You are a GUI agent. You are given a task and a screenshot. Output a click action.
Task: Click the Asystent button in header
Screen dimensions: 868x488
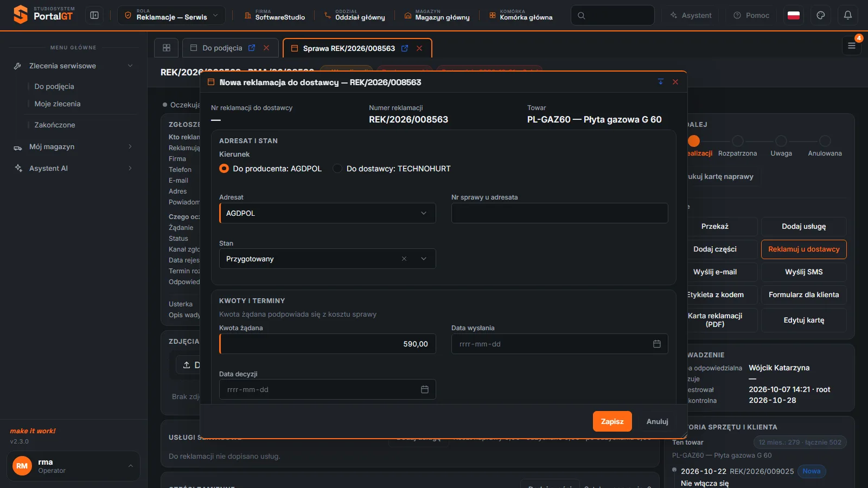click(690, 15)
